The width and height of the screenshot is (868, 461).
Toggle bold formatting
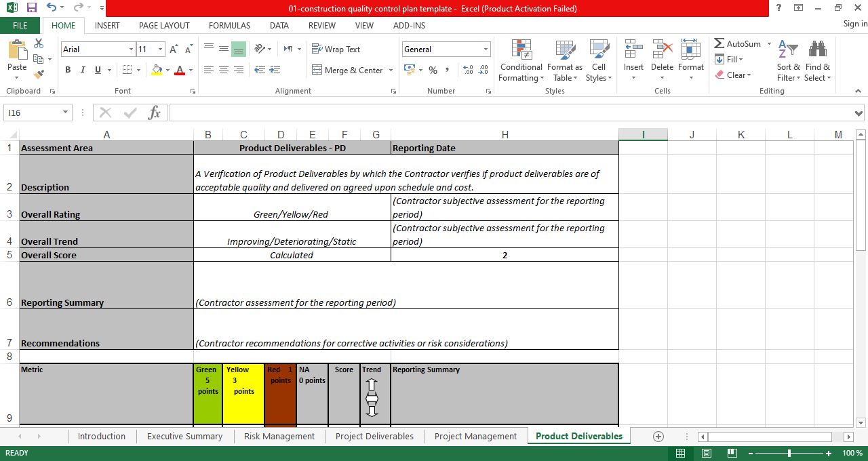(x=67, y=70)
